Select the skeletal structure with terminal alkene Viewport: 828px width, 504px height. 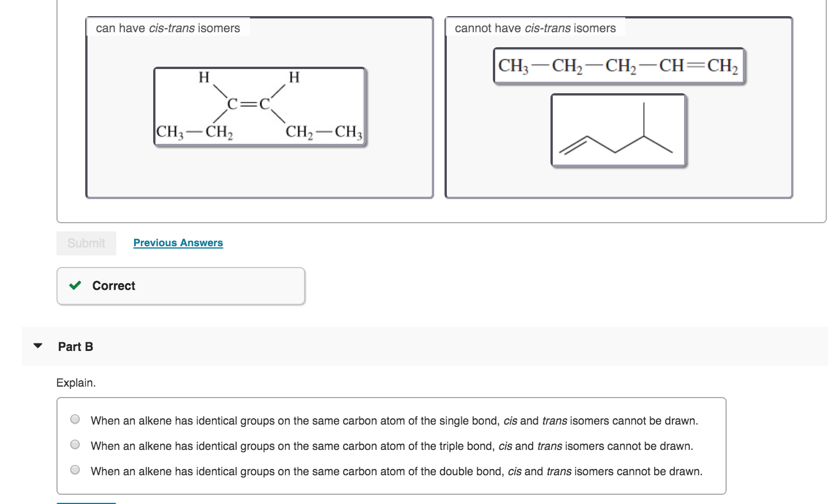coord(618,130)
